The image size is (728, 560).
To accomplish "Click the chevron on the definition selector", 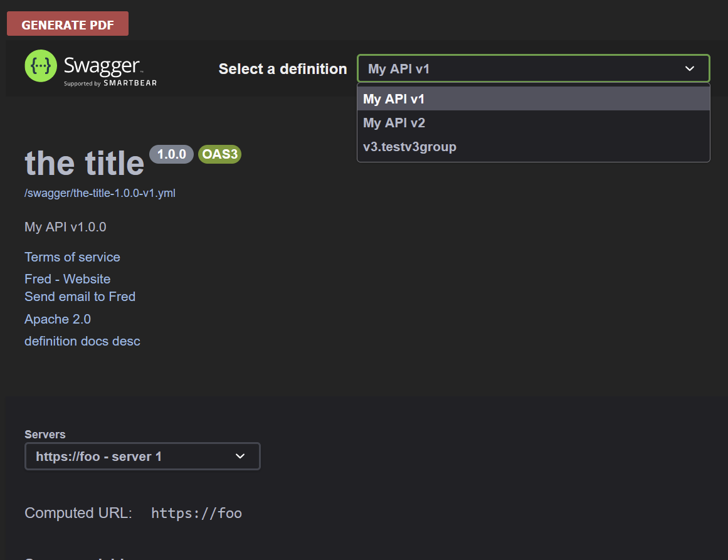I will tap(689, 68).
